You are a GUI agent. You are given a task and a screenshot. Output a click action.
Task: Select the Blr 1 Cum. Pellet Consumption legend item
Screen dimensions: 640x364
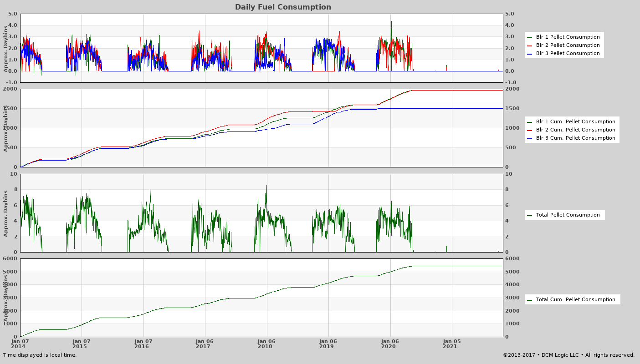(x=575, y=122)
